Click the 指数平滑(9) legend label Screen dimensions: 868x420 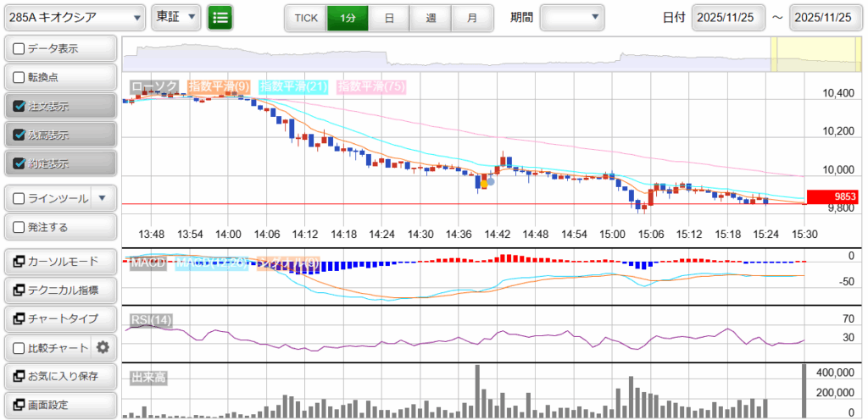click(x=218, y=86)
